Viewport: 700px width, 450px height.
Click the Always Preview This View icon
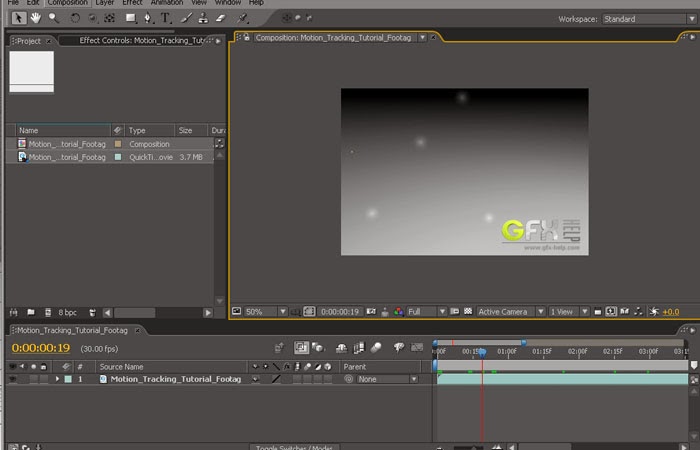tap(237, 312)
